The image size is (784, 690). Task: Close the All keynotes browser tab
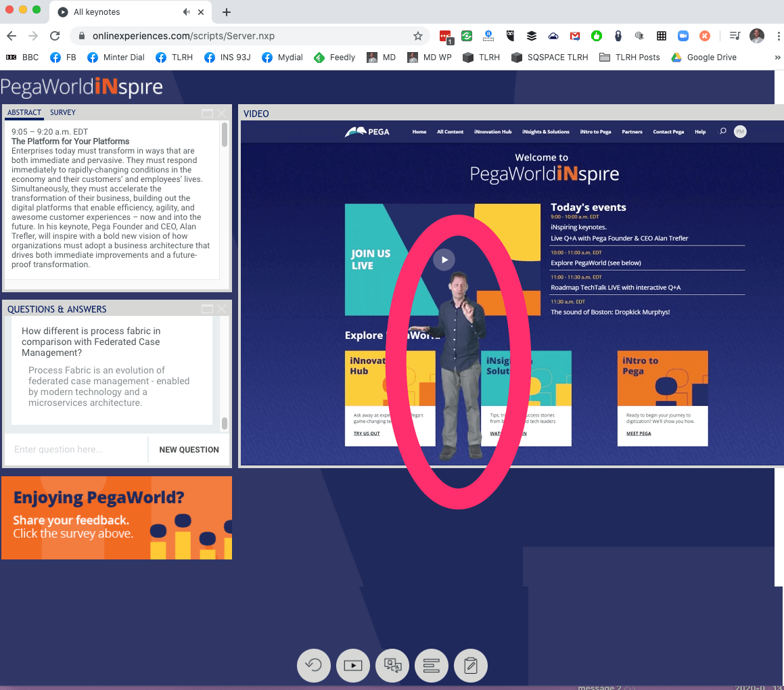pyautogui.click(x=201, y=12)
